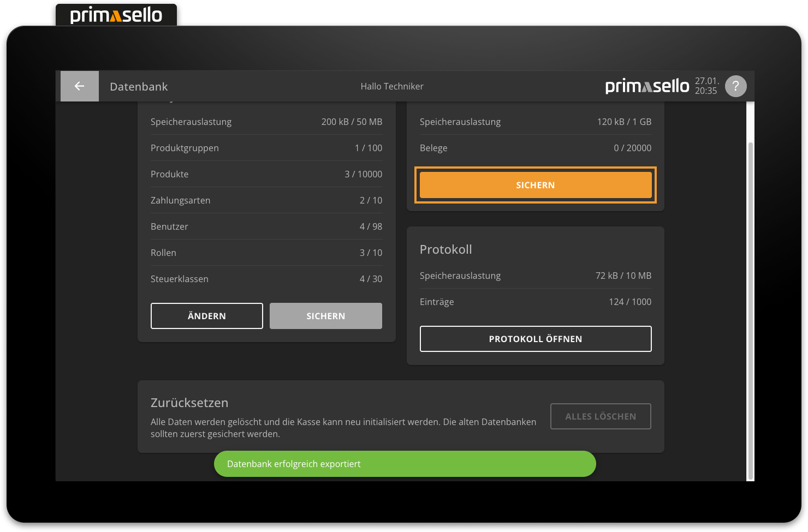Click the back arrow in the Datenbank header
Screen dimensions: 808x532
[x=79, y=86]
